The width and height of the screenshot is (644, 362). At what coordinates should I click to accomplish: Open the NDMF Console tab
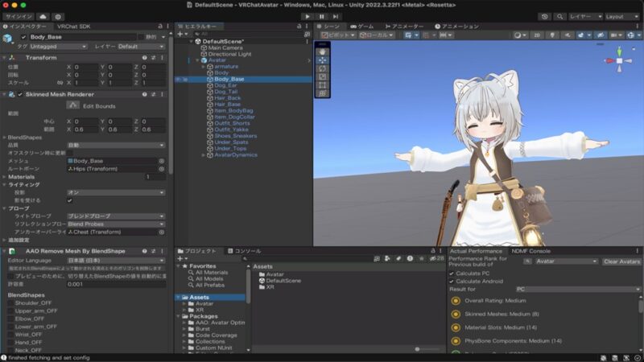(530, 251)
